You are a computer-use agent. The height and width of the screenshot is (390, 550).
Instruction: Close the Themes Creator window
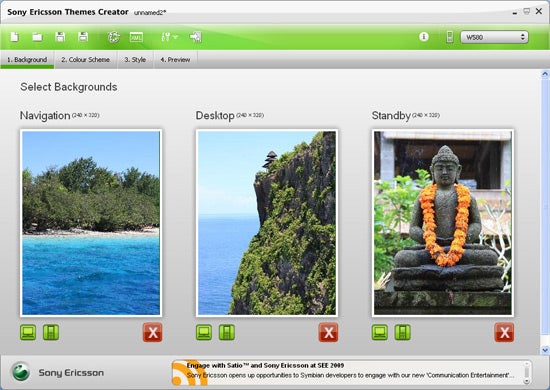pyautogui.click(x=539, y=12)
